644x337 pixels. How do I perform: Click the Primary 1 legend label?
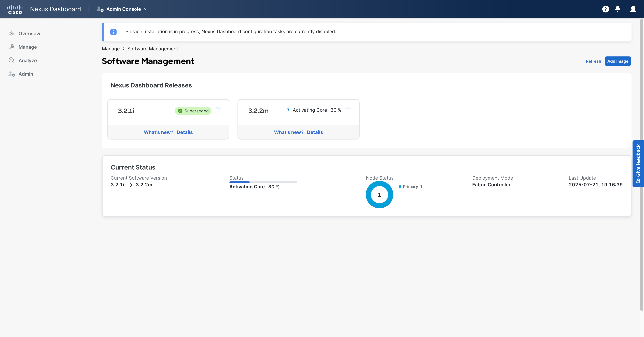tap(413, 187)
